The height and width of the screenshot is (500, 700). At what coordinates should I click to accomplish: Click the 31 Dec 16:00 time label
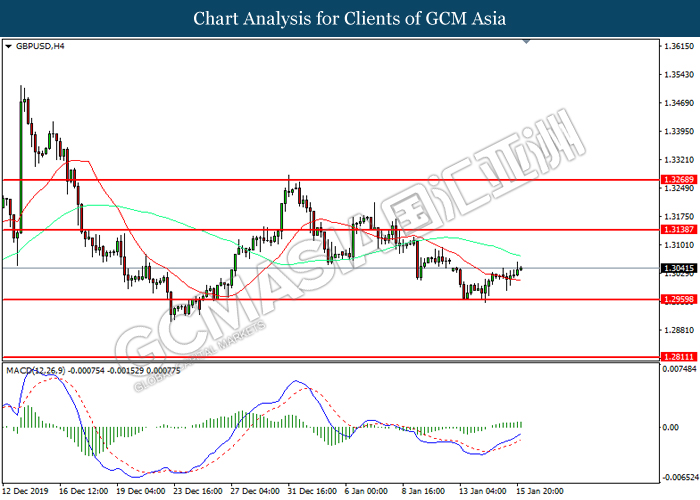pos(312,491)
